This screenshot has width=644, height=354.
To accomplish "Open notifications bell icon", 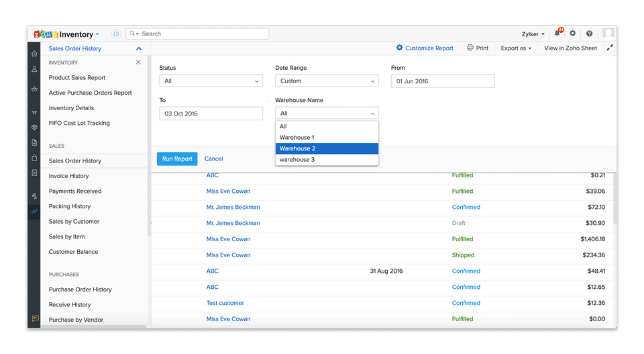I will [557, 34].
